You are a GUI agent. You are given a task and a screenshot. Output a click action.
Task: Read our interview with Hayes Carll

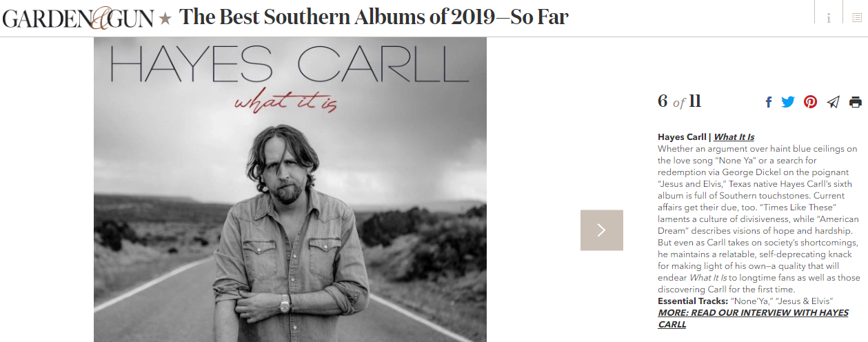pyautogui.click(x=753, y=319)
